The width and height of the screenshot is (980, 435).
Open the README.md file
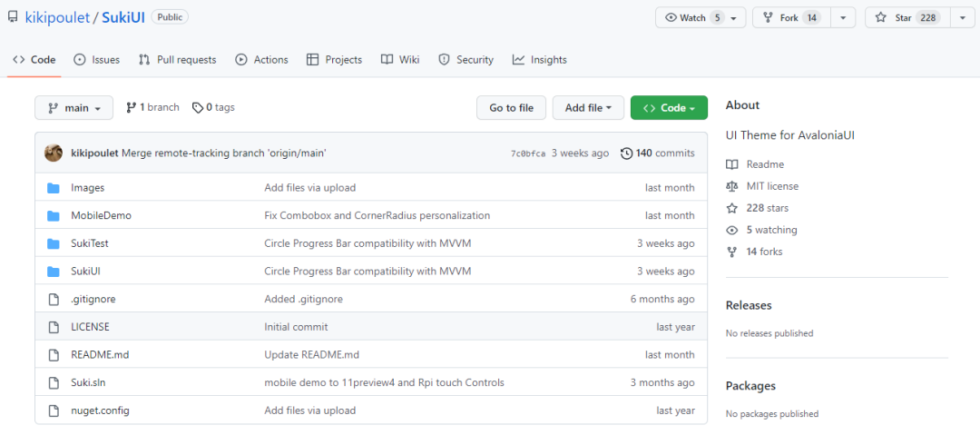point(100,355)
